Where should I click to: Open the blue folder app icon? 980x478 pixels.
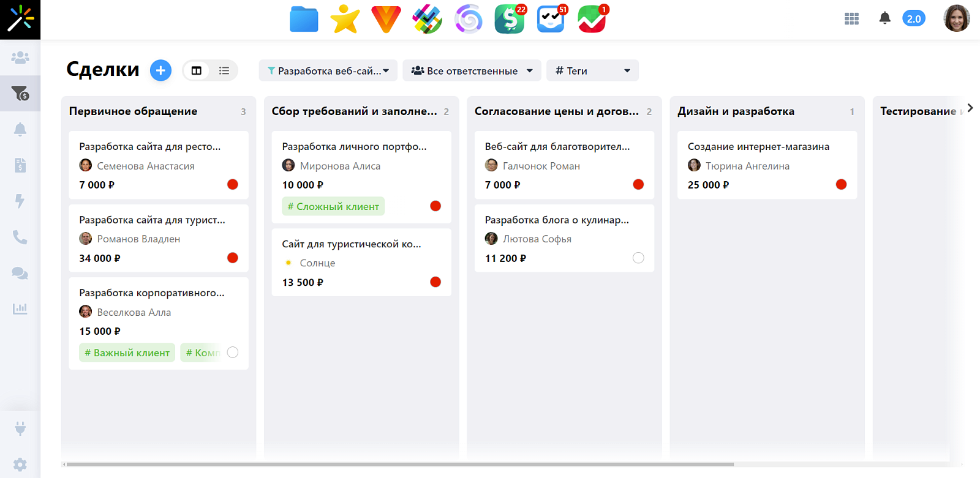tap(304, 19)
